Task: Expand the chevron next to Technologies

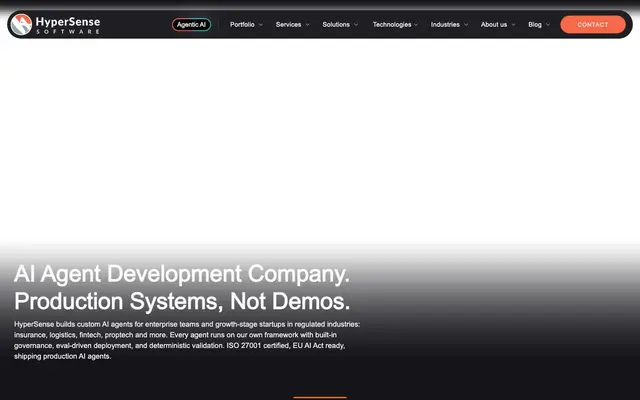Action: (x=416, y=24)
